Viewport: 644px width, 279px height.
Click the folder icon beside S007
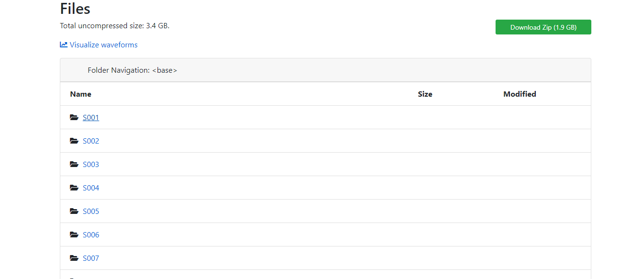pyautogui.click(x=74, y=258)
